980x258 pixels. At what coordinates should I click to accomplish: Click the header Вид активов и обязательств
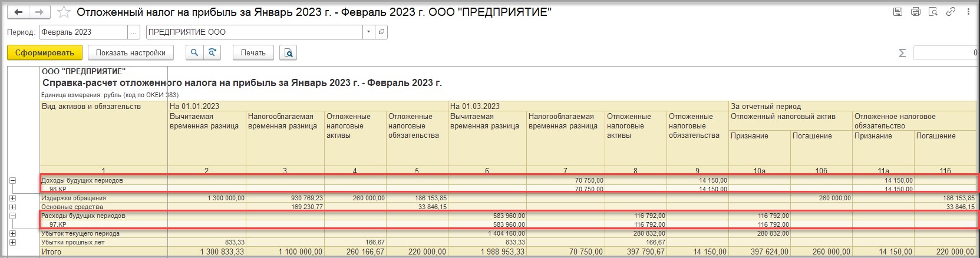coord(91,107)
